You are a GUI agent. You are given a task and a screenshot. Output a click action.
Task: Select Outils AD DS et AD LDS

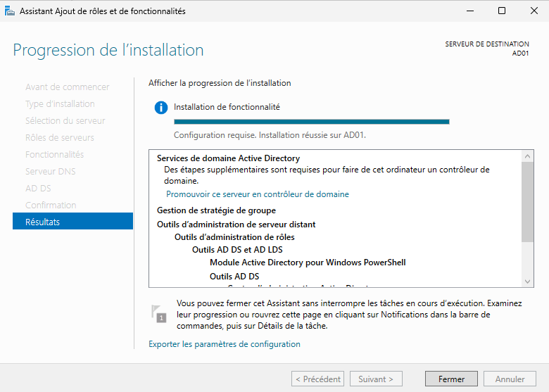click(x=237, y=250)
